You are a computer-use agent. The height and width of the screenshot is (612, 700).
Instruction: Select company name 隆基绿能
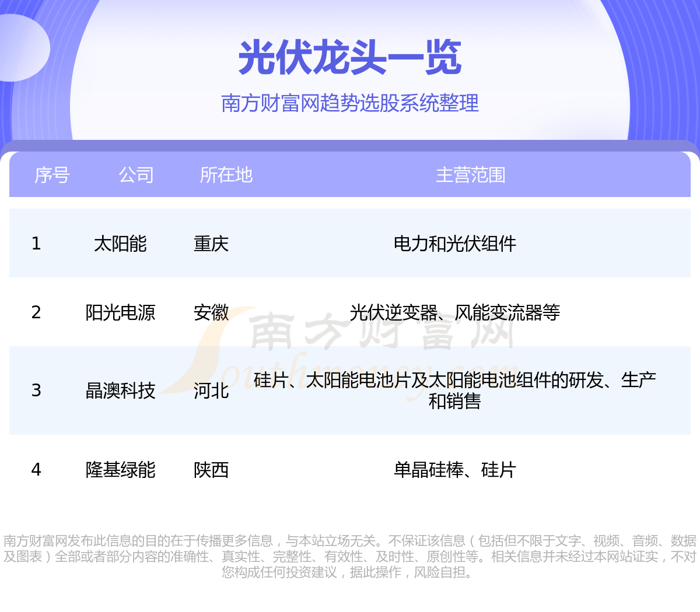pyautogui.click(x=120, y=470)
